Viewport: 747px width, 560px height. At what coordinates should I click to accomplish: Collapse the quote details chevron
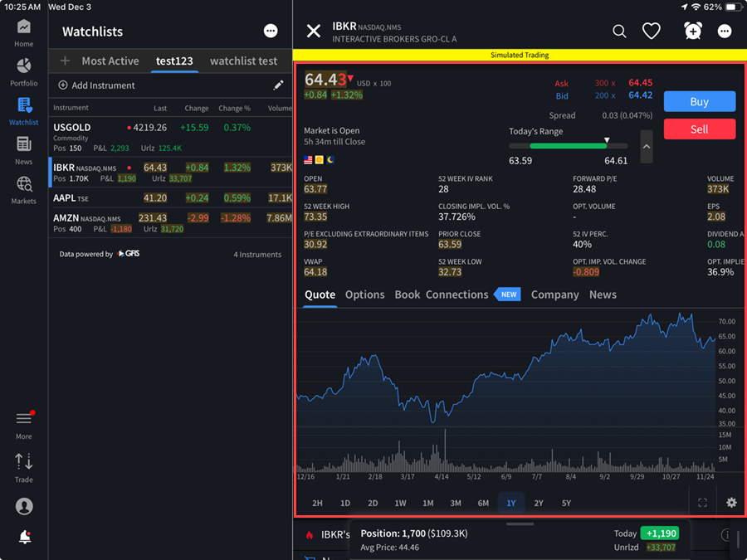coord(647,147)
